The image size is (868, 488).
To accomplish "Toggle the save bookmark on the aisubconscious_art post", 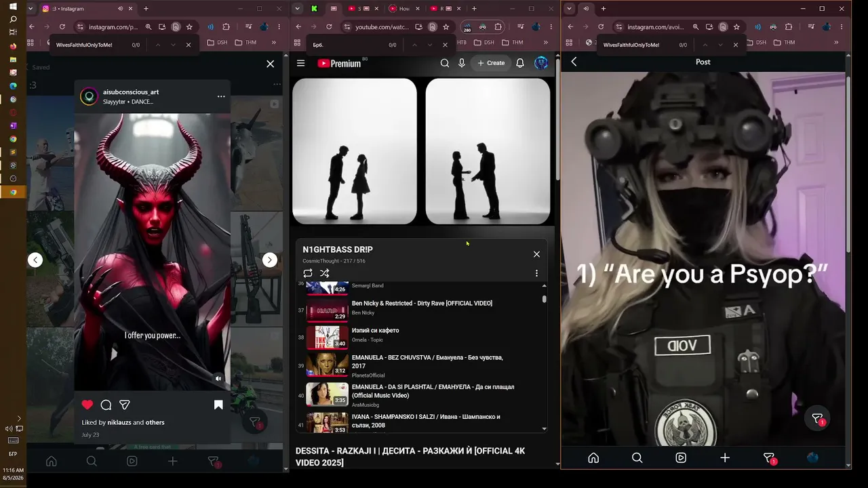I will (x=218, y=405).
